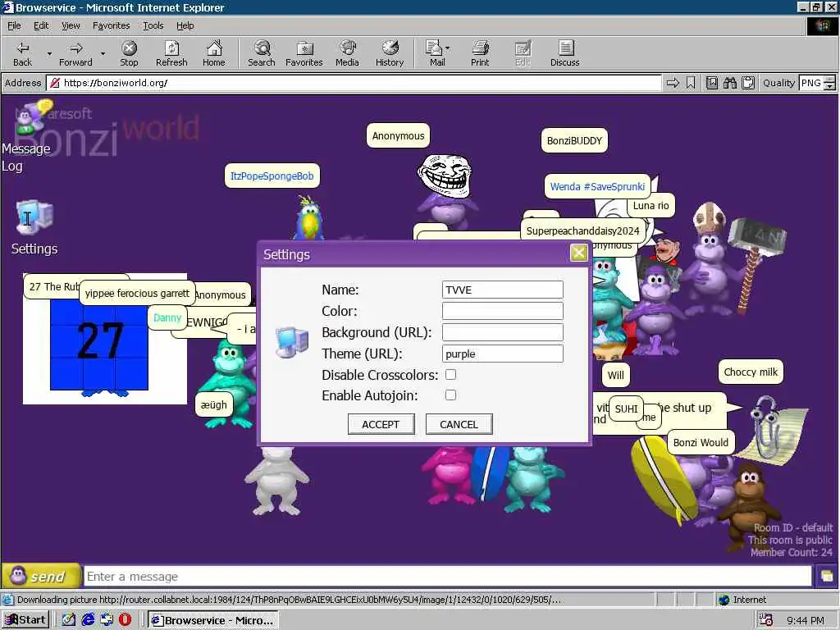Viewport: 840px width, 630px height.
Task: Open the Edit menu
Action: click(41, 25)
